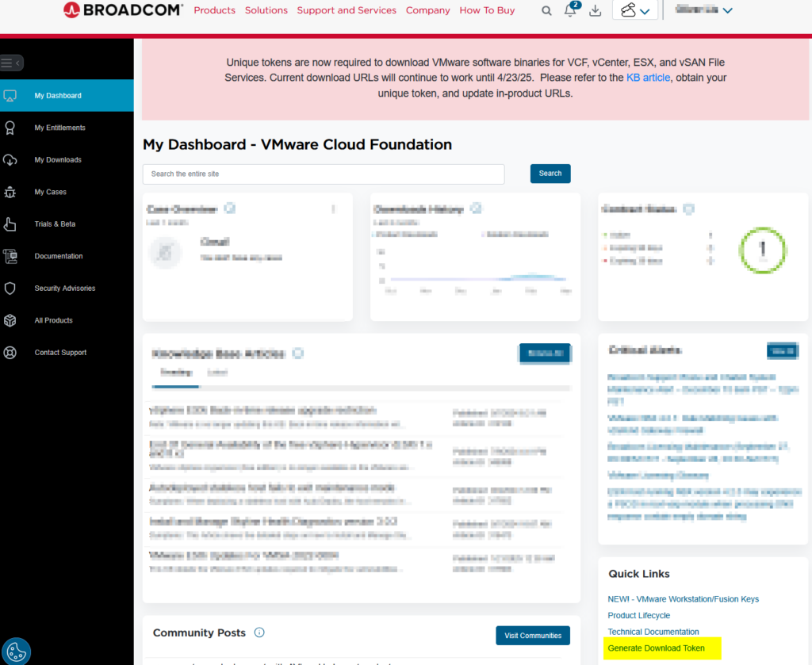The height and width of the screenshot is (665, 812).
Task: Click the download tray icon in header
Action: coord(595,11)
